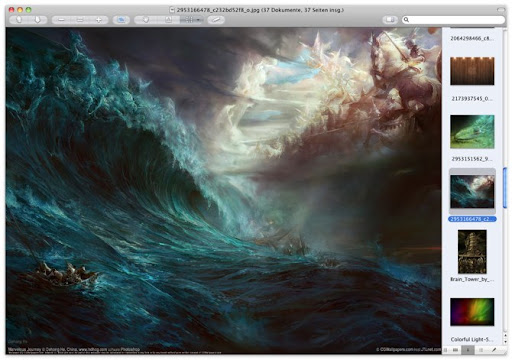Zoom out with the minus button
This screenshot has height=360, width=512.
tap(61, 20)
